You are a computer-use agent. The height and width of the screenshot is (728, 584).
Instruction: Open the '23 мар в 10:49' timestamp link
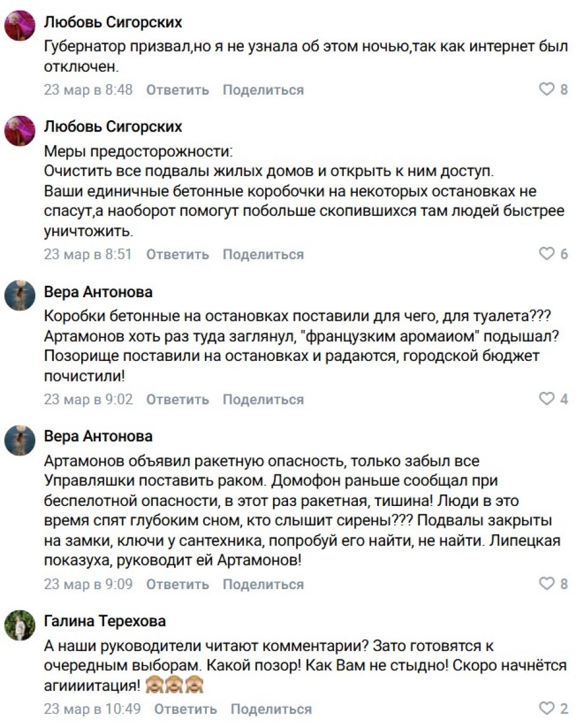pos(92,709)
